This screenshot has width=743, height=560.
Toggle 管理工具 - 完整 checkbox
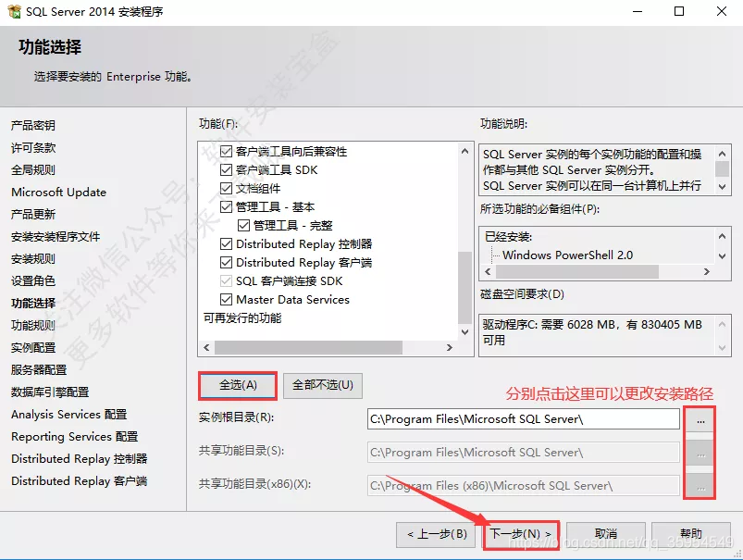[x=243, y=226]
